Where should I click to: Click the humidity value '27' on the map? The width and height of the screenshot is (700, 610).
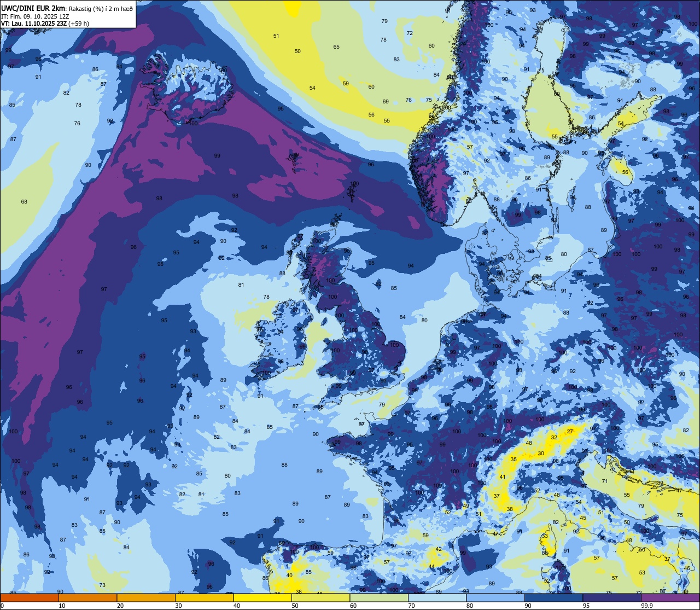(x=570, y=432)
